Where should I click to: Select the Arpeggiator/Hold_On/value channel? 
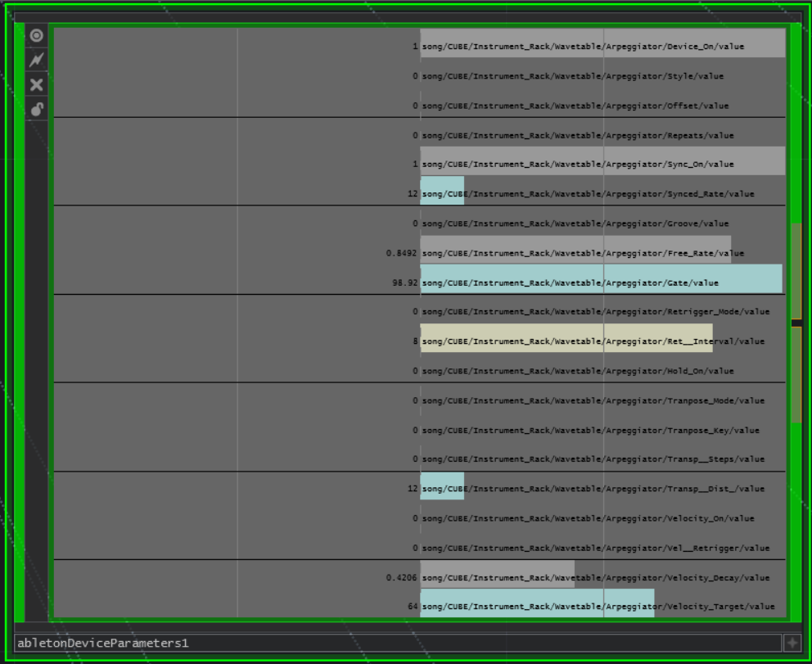(x=578, y=371)
